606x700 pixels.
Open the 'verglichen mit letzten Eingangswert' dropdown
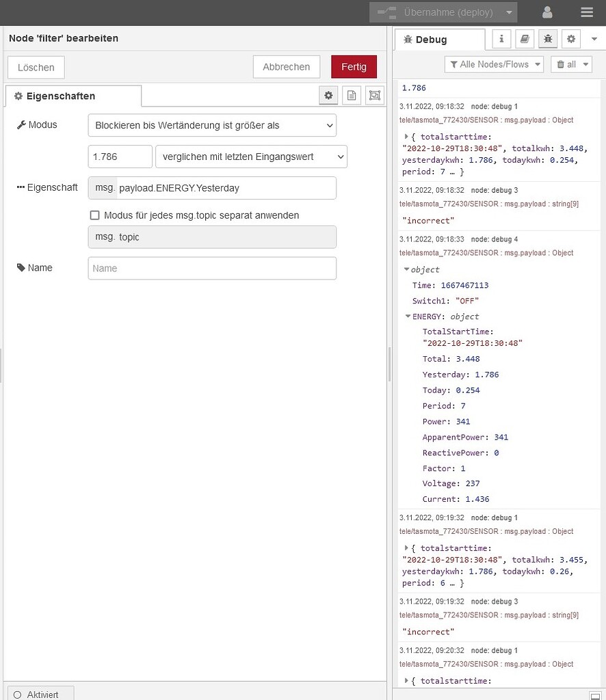pos(251,157)
